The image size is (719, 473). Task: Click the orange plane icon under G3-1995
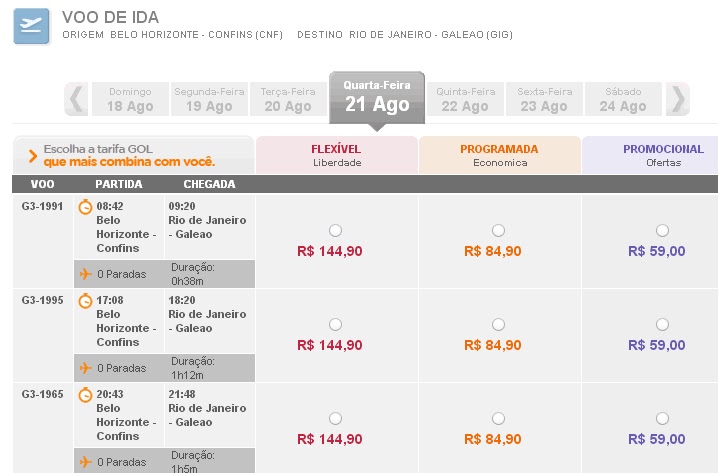pos(85,367)
